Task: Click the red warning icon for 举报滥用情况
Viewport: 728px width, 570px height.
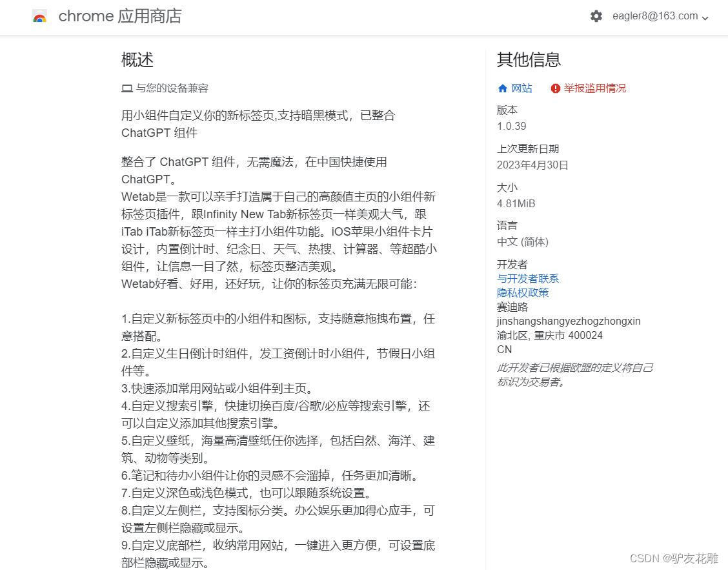Action: (x=555, y=88)
